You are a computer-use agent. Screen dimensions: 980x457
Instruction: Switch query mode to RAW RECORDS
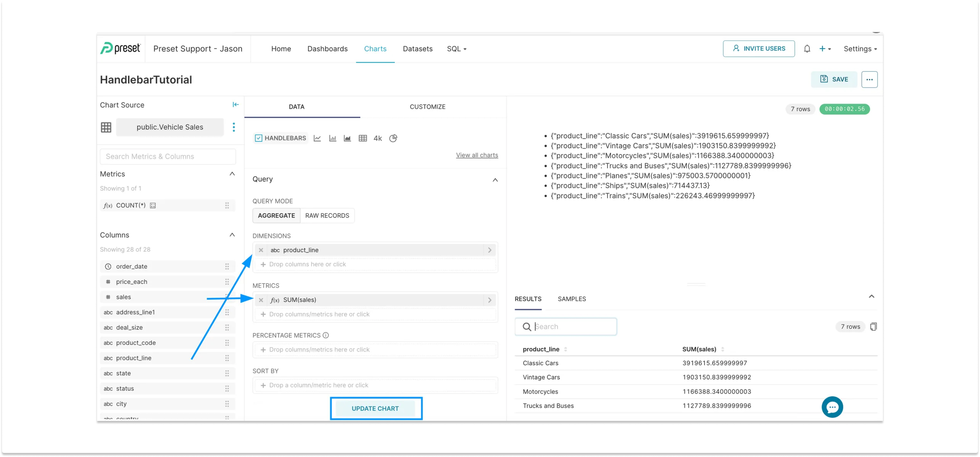click(x=327, y=215)
